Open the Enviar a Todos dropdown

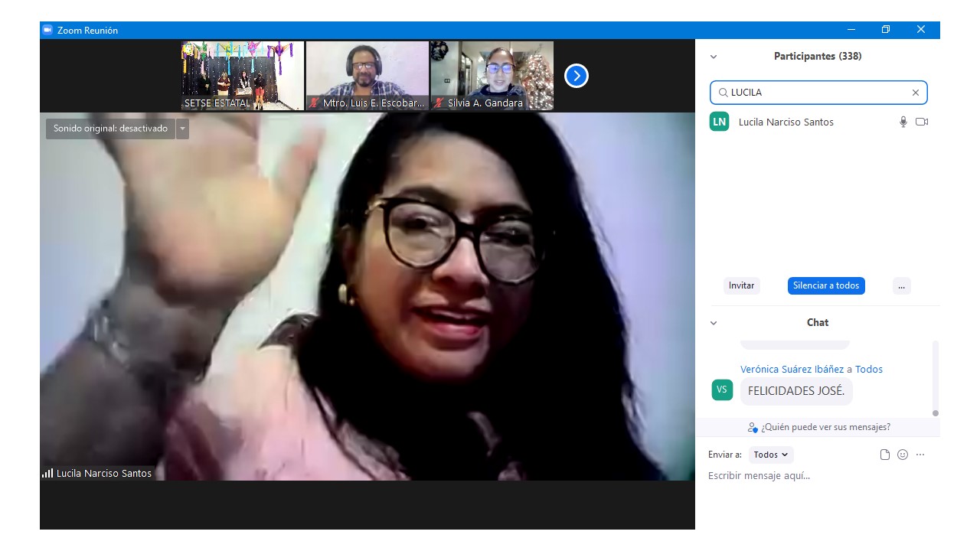click(x=771, y=455)
